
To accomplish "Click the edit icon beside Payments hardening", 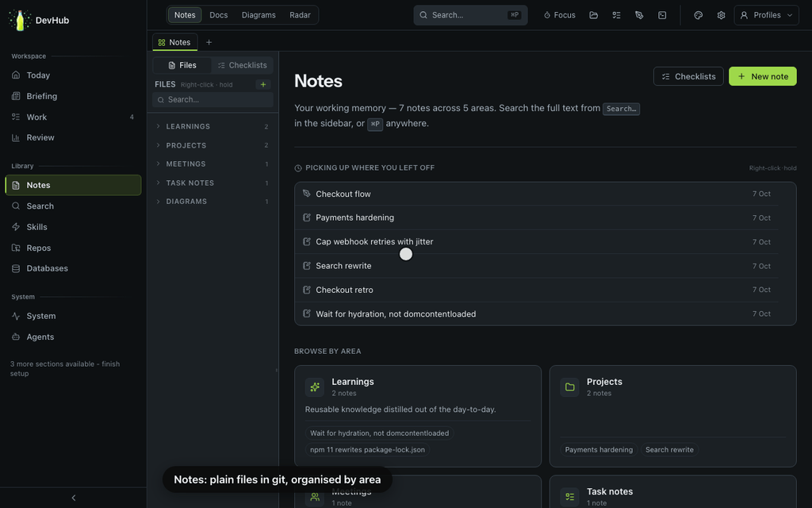I will [x=307, y=217].
